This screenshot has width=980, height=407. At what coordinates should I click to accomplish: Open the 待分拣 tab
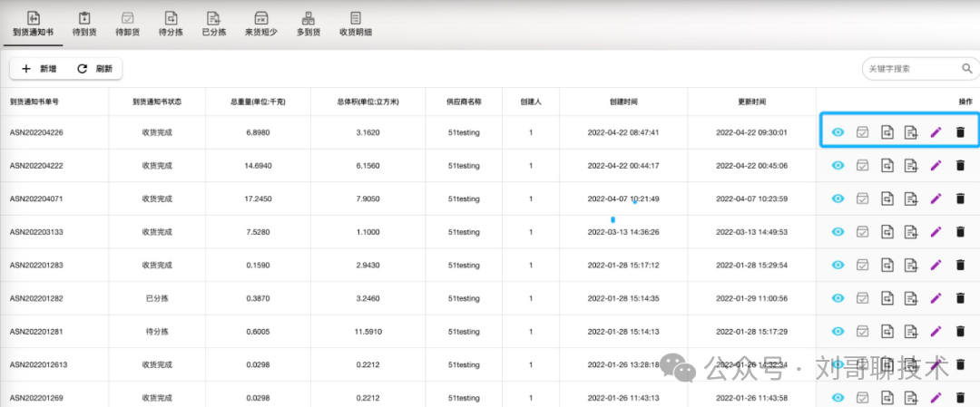pos(171,25)
